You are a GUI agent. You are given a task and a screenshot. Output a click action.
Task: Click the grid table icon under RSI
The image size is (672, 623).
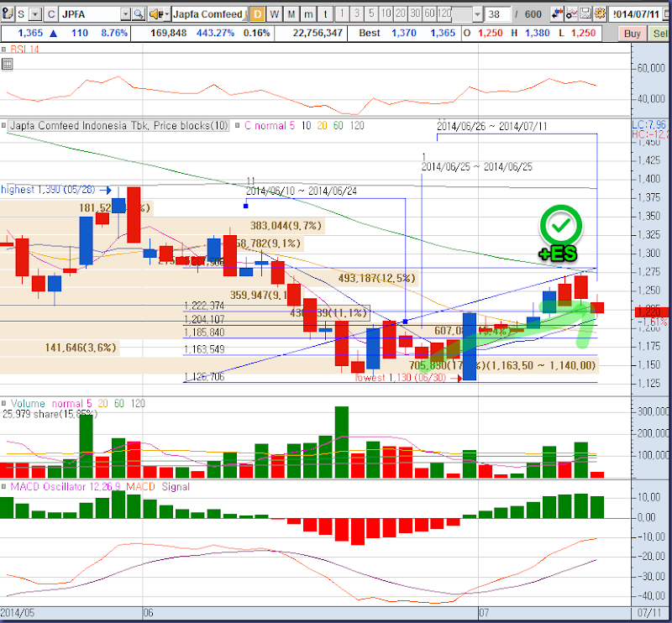click(x=8, y=65)
